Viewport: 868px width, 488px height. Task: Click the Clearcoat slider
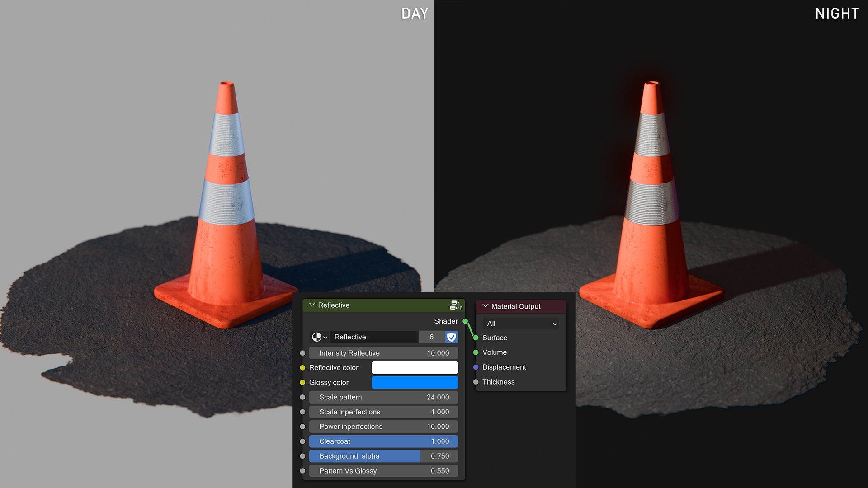click(x=383, y=441)
